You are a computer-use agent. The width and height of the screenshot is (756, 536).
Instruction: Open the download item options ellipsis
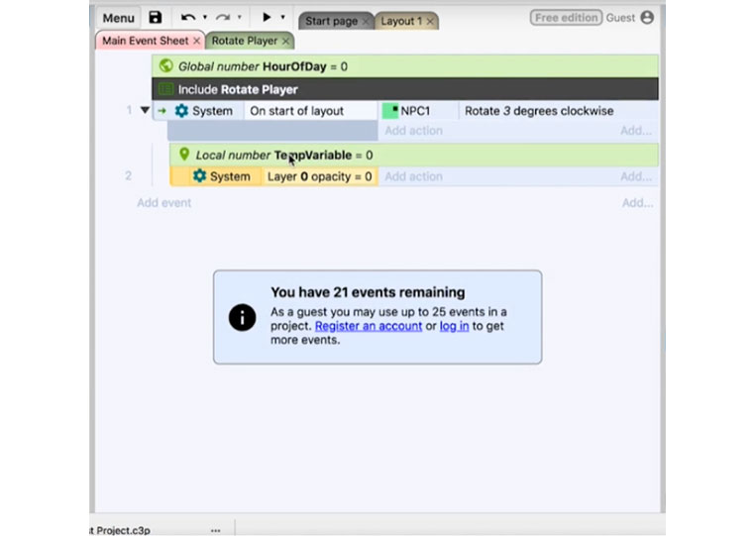pos(216,530)
